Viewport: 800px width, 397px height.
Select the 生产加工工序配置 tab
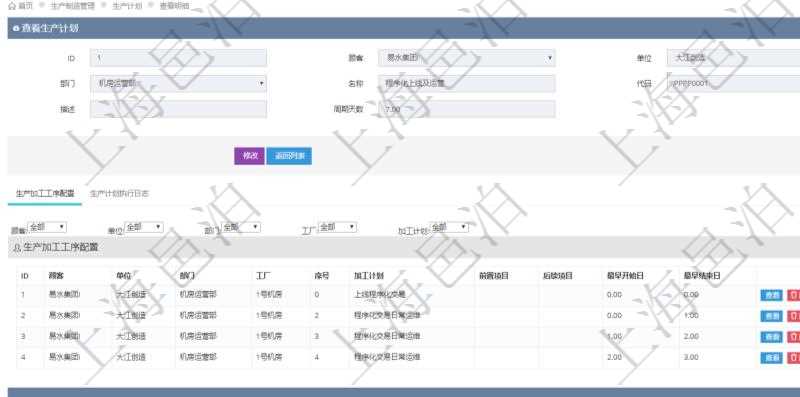(x=45, y=194)
